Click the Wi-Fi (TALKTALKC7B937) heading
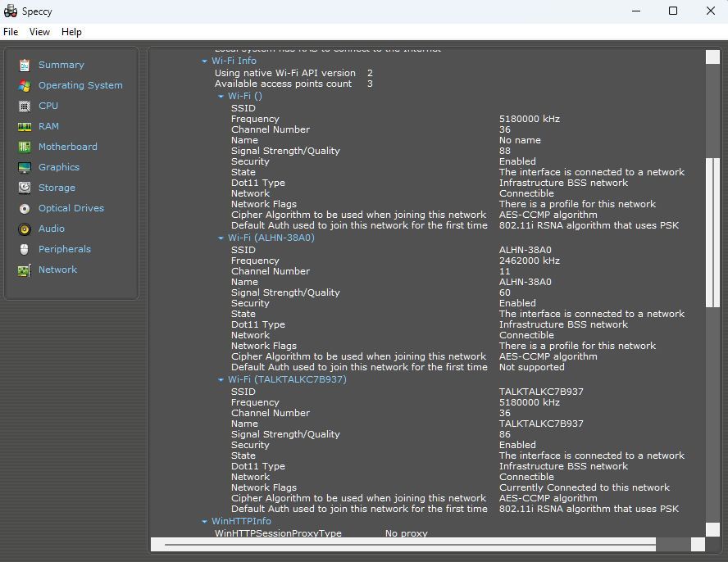 (288, 379)
